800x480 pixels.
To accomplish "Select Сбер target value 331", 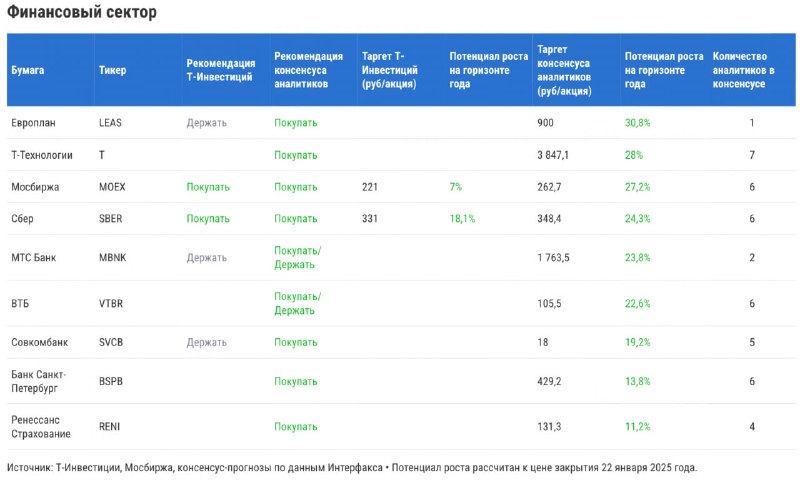I will [x=369, y=219].
